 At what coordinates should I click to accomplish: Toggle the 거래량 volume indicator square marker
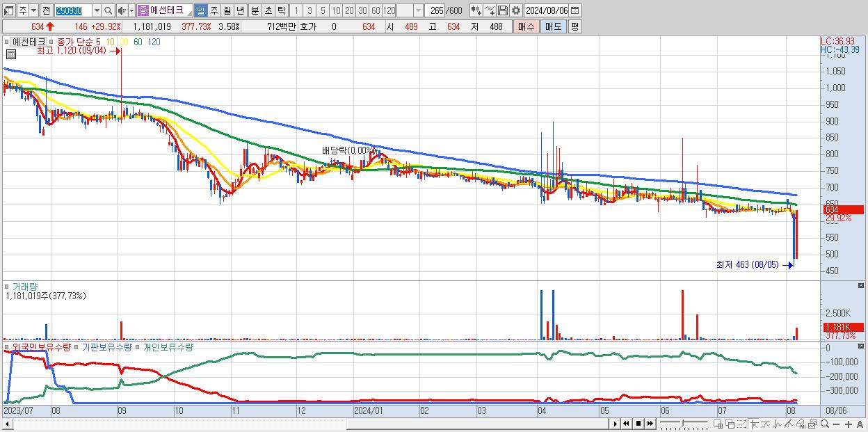[x=8, y=286]
